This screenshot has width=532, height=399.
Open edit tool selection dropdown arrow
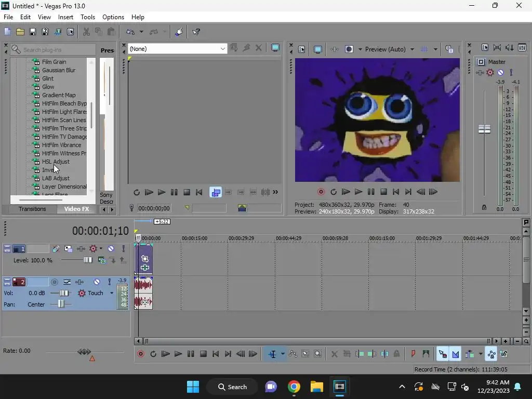click(282, 354)
